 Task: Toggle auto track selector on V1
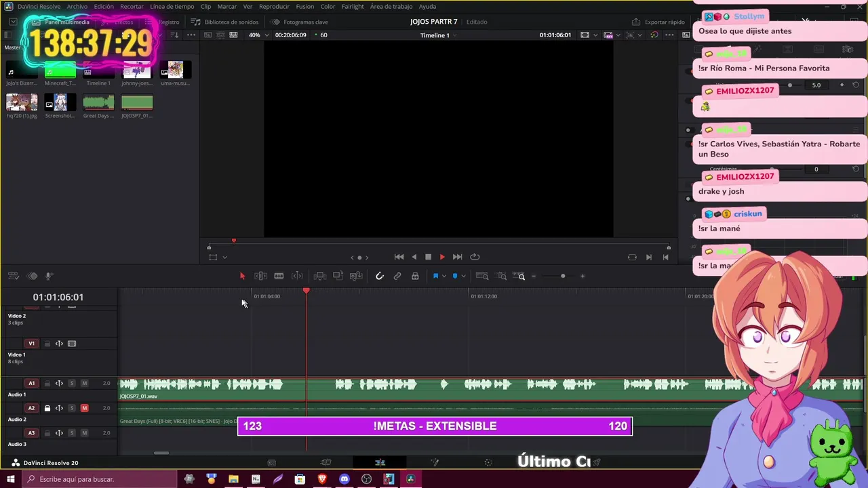[59, 344]
